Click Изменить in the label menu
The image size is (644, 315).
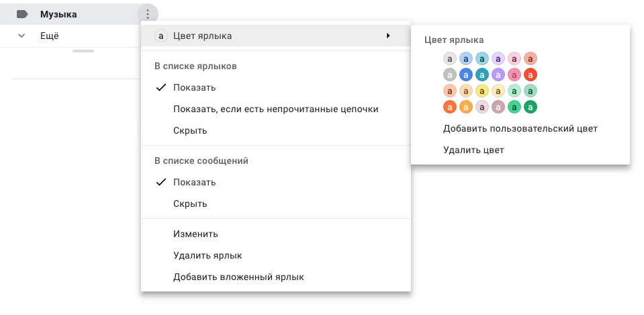(195, 234)
